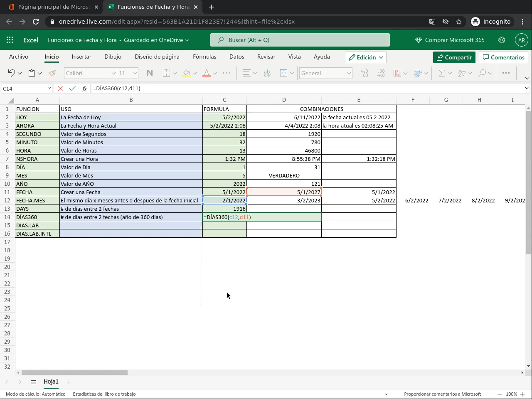Open the Edición mode dropdown
Viewport: 532px width, 399px height.
[x=366, y=57]
